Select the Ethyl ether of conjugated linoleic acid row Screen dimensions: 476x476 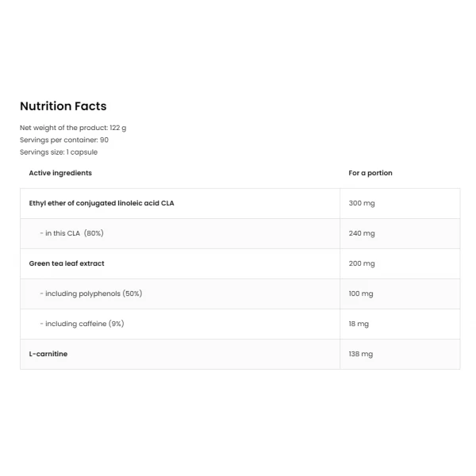pos(240,203)
